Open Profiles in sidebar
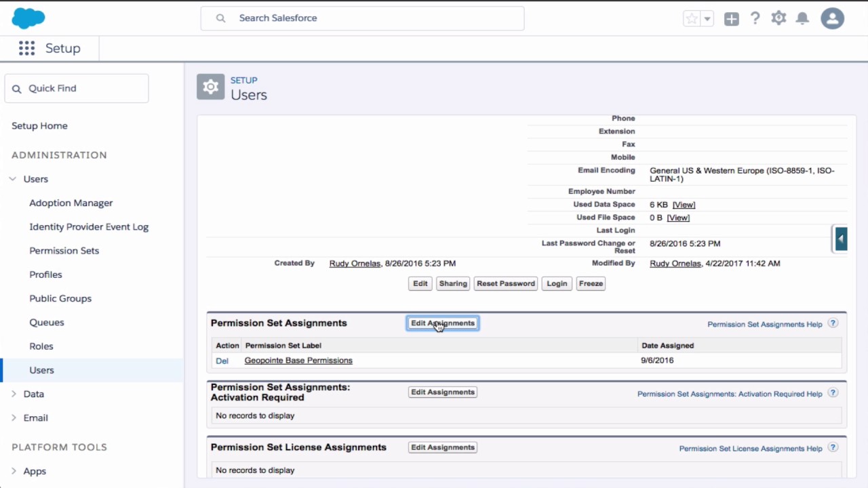The width and height of the screenshot is (868, 488). pos(45,274)
